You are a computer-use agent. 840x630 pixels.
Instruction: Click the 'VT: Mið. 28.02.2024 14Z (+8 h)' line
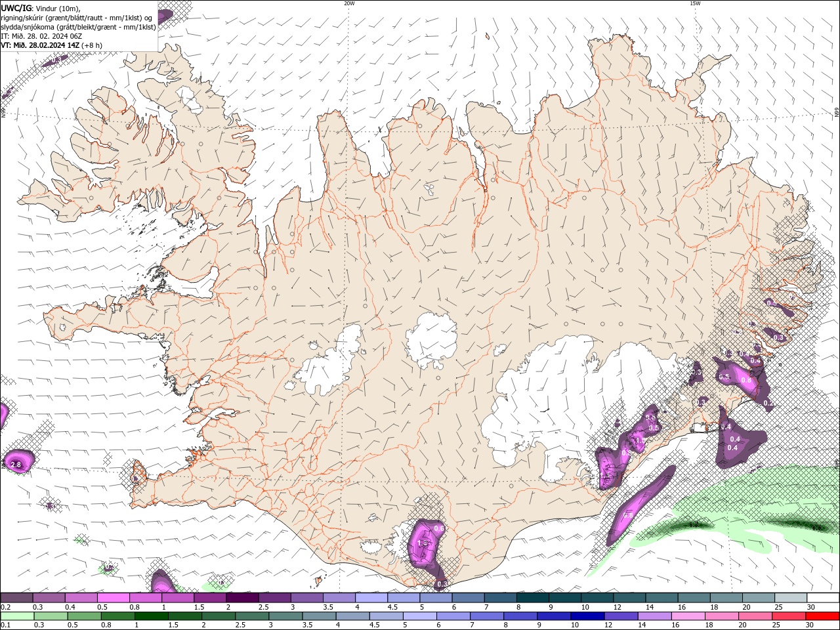coord(52,45)
